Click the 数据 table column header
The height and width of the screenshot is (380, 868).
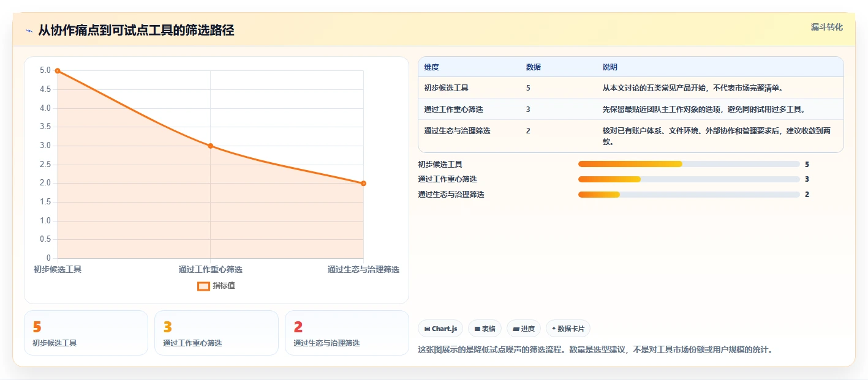[x=533, y=67]
